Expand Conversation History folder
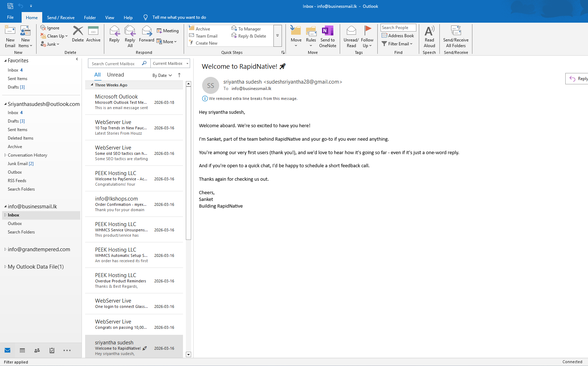This screenshot has height=366, width=588. click(5, 155)
